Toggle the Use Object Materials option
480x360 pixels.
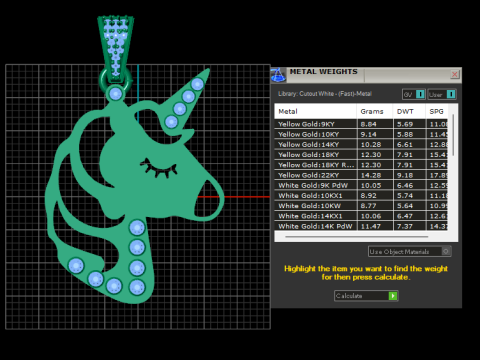pos(410,251)
